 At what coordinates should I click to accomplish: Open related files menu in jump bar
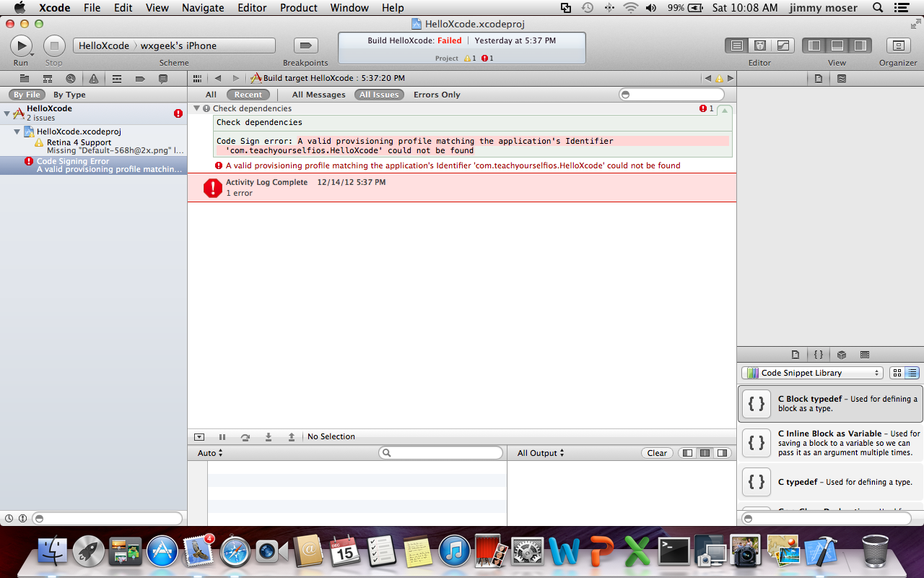[197, 78]
